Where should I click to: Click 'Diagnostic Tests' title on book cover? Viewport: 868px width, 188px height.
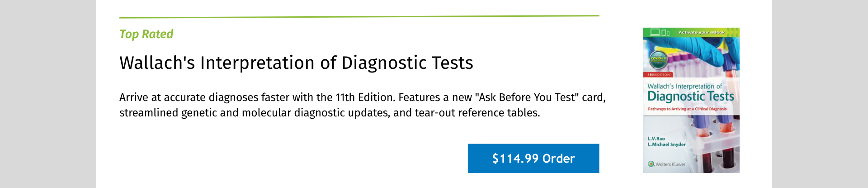point(690,96)
